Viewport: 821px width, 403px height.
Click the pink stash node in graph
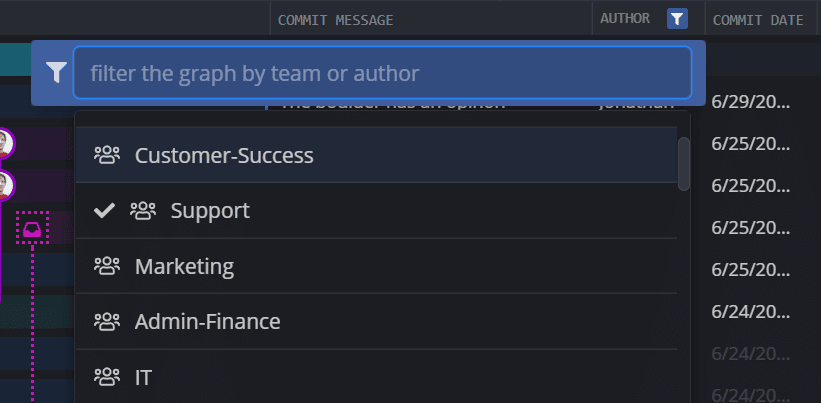(x=32, y=230)
